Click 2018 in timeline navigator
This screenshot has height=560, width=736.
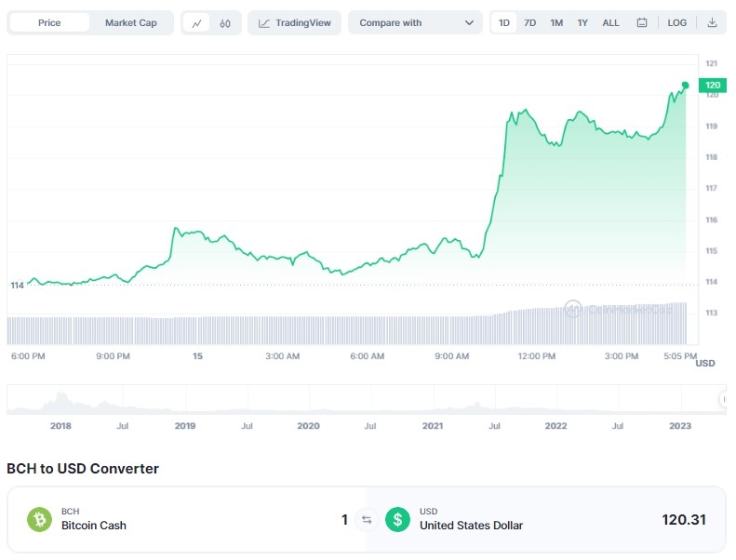pos(60,426)
